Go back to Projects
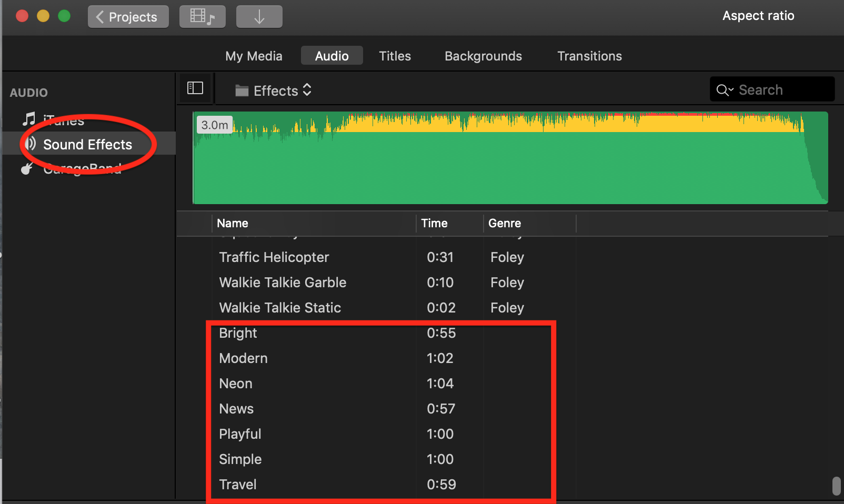Screen dimensions: 844x504 [x=128, y=17]
